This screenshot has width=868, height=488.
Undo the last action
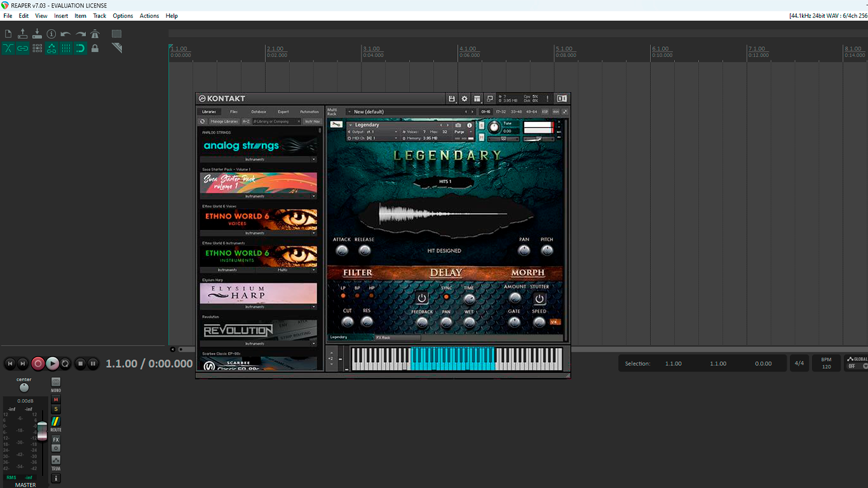pyautogui.click(x=66, y=34)
